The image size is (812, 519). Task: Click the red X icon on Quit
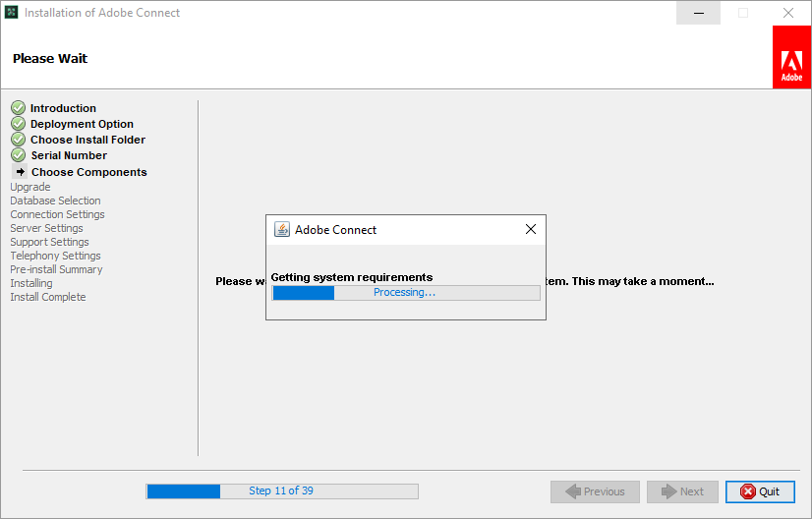coord(748,491)
